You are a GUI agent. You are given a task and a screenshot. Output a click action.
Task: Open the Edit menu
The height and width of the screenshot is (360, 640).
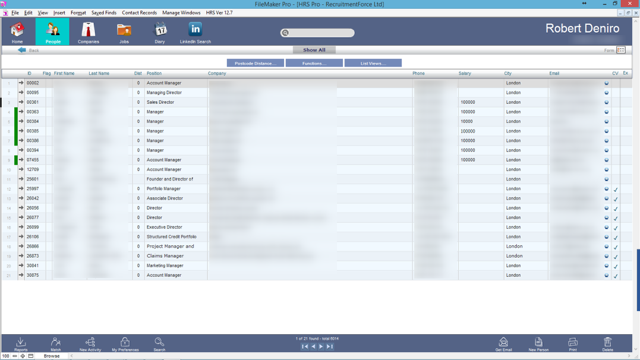[28, 13]
